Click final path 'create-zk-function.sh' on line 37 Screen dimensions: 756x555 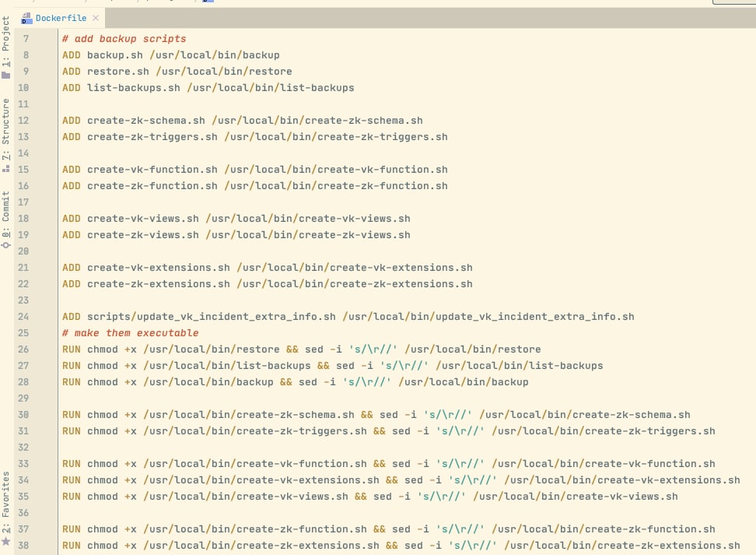[650, 529]
